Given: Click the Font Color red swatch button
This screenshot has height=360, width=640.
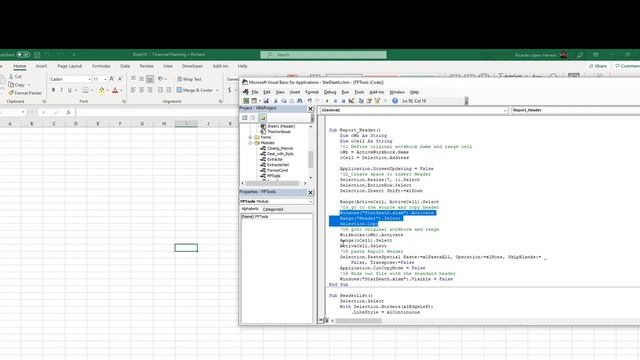Looking at the screenshot, I should pos(115,90).
